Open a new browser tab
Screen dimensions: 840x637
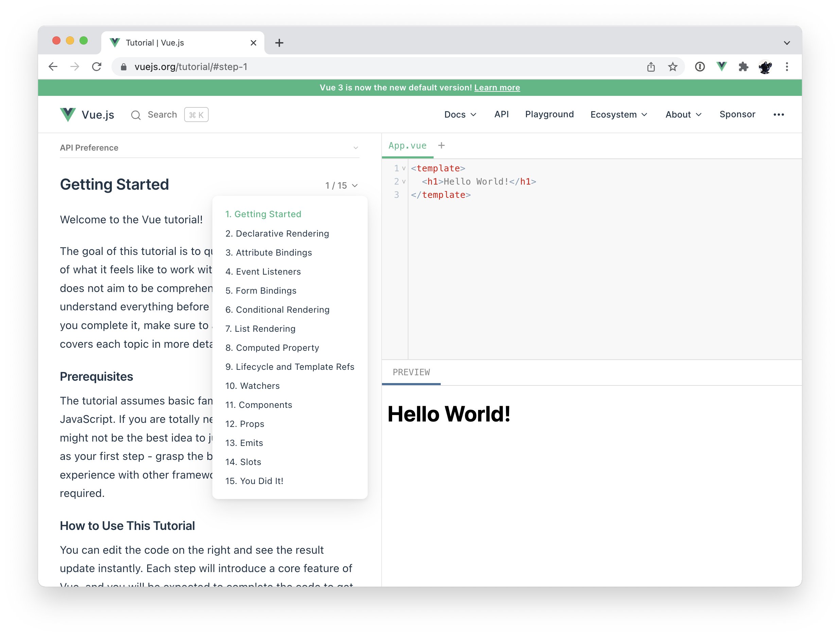[x=279, y=43]
